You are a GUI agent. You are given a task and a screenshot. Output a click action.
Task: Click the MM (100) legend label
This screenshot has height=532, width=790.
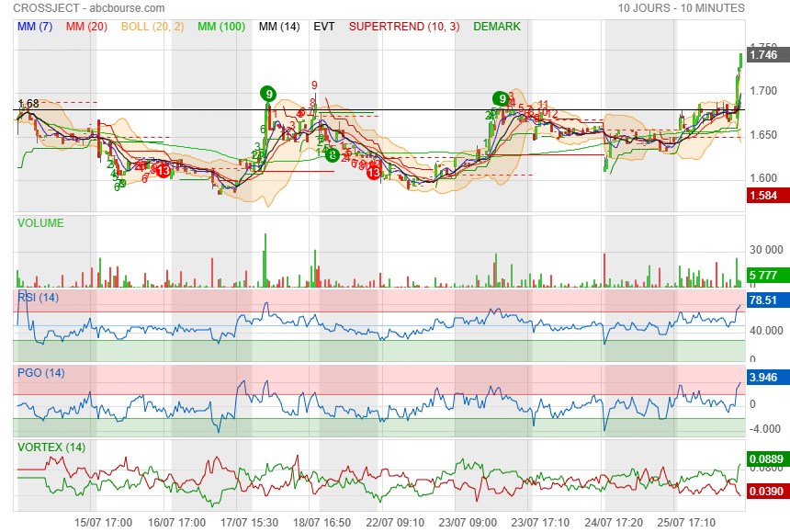click(221, 27)
